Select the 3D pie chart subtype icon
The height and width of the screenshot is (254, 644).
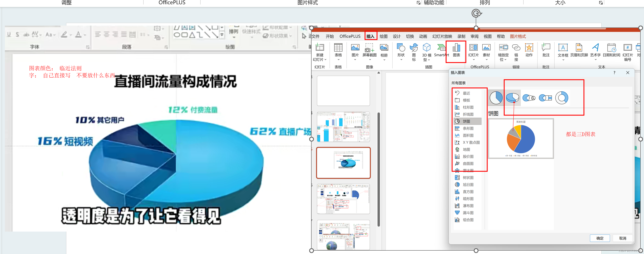512,97
